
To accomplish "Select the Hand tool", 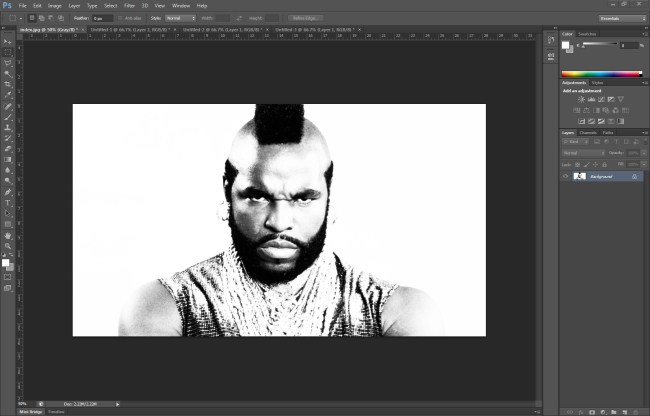I will tap(8, 234).
